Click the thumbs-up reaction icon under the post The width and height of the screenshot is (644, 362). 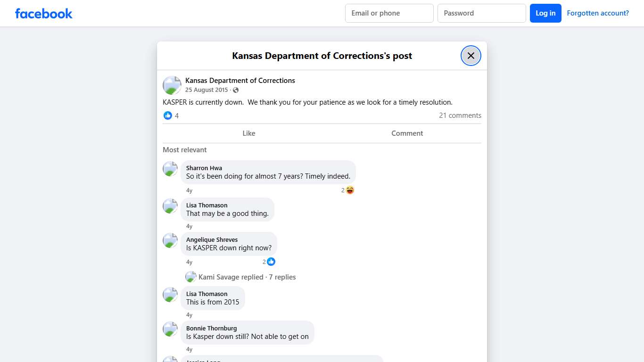(168, 115)
